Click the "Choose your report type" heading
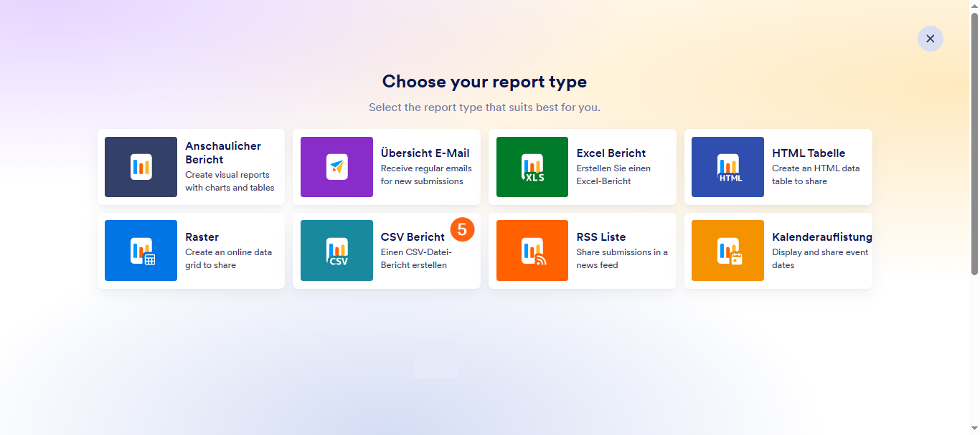This screenshot has width=980, height=435. 485,82
